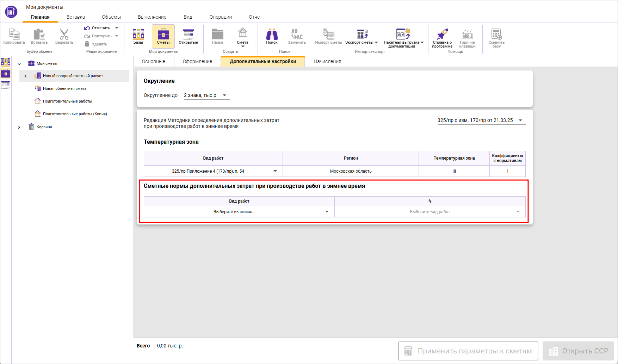618x364 pixels.
Task: Open the Округление до dropdown
Action: coord(206,95)
